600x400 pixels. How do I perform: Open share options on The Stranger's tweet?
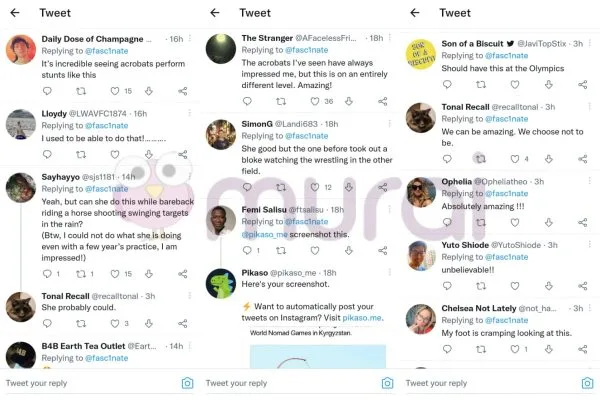tap(383, 101)
